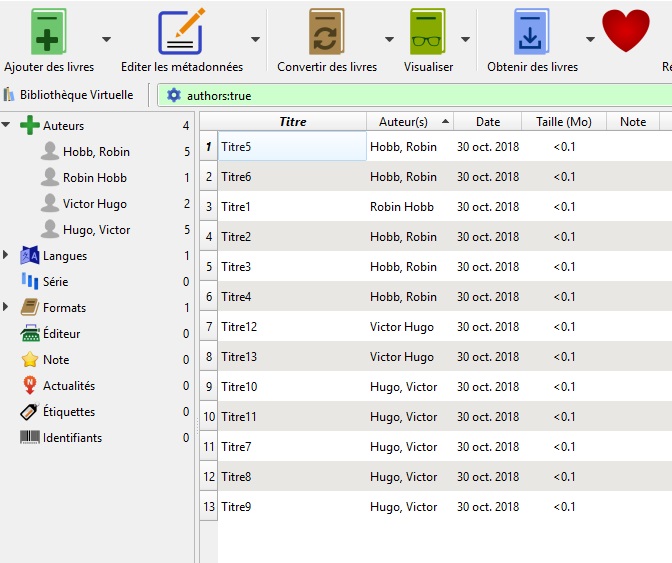The image size is (672, 563).
Task: Select the Titre13 book cell
Action: 292,356
